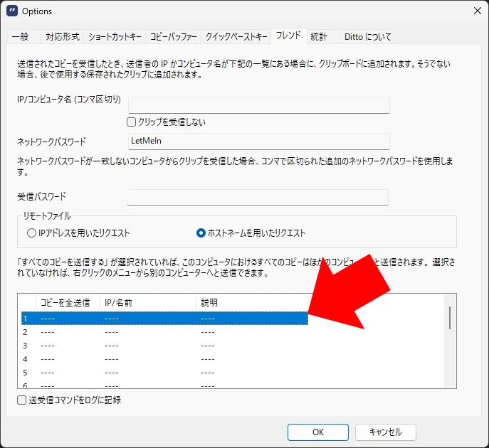Screen dimensions: 489x448
Task: Click the キャンセル button
Action: point(385,432)
